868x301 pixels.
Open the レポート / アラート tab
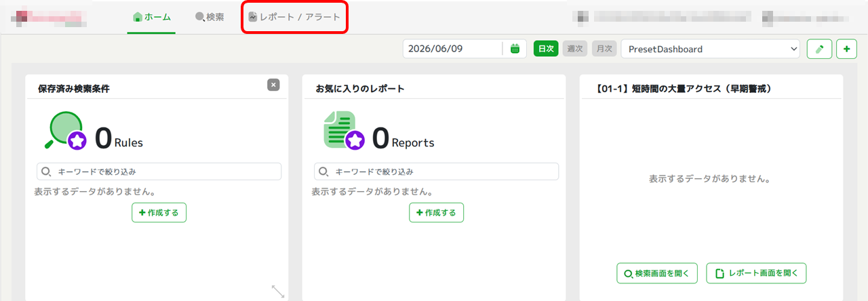coord(294,17)
